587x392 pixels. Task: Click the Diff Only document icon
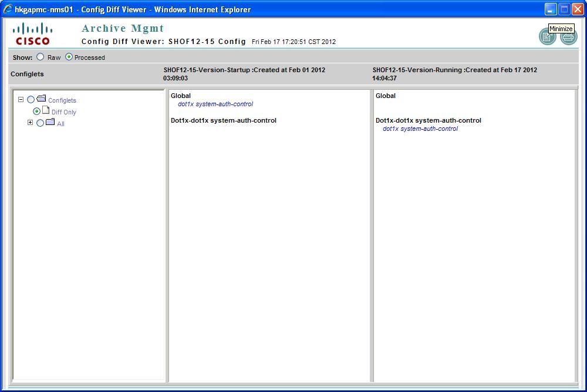coord(46,110)
